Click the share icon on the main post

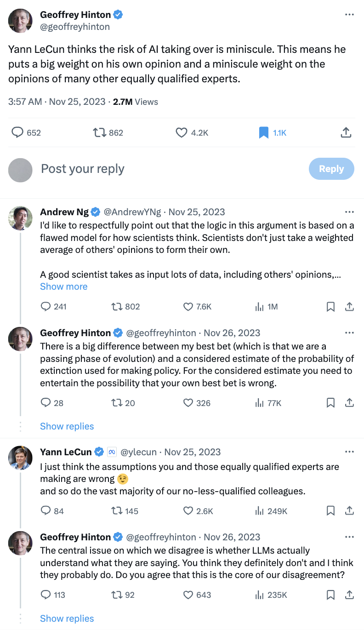coord(346,132)
